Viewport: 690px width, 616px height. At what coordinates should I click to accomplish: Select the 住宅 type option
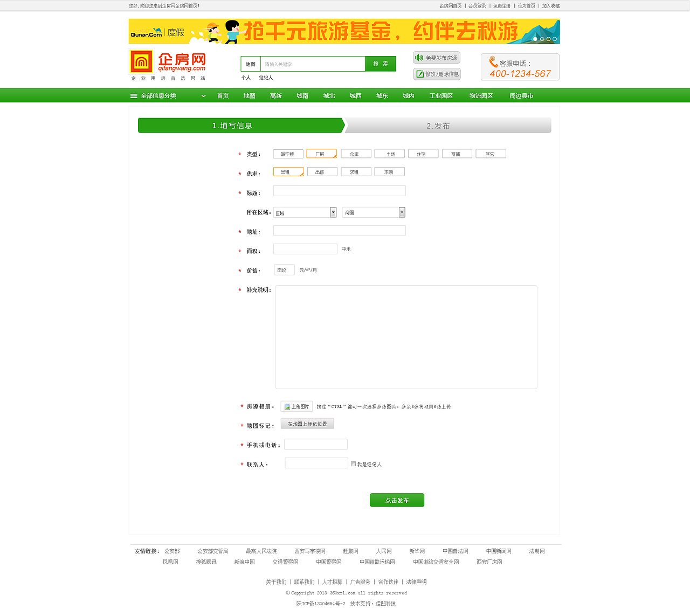tap(423, 154)
